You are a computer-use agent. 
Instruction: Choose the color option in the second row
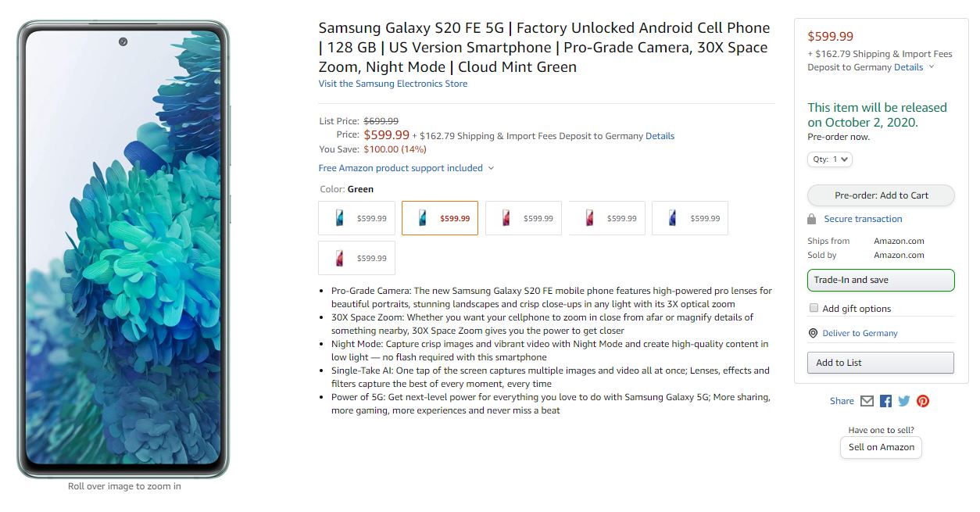[356, 258]
